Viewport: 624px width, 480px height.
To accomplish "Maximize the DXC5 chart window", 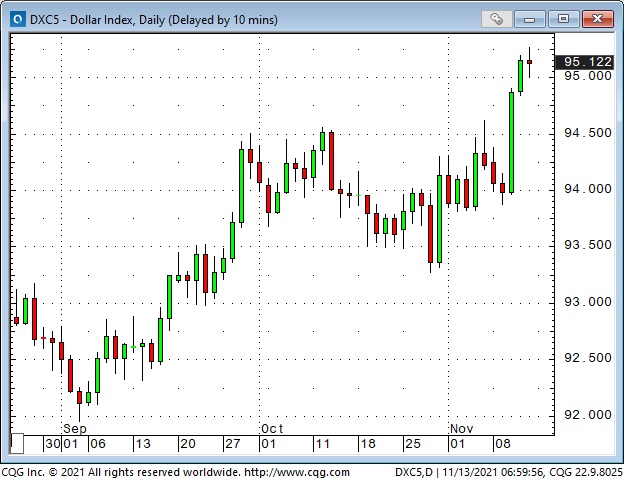I will coord(563,19).
